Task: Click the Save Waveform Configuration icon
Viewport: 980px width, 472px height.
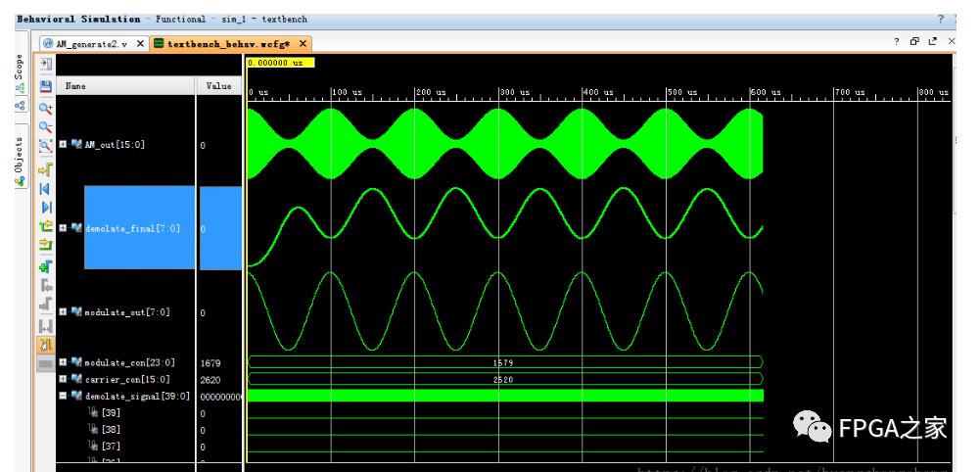Action: click(45, 86)
